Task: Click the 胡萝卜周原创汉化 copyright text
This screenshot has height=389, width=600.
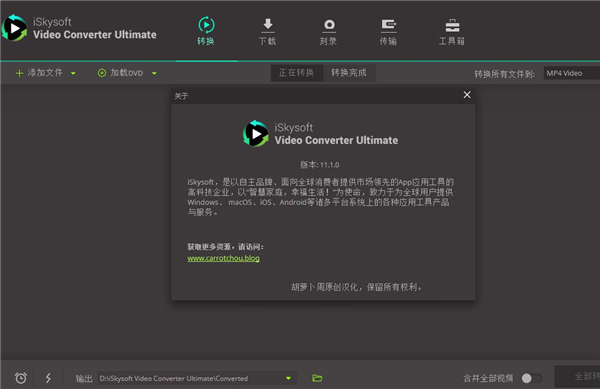Action: [x=356, y=287]
